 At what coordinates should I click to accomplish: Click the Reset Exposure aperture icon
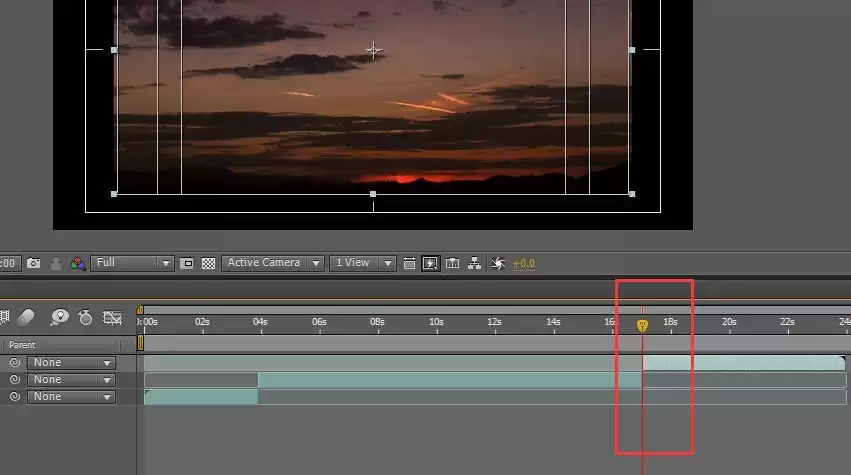(x=498, y=263)
